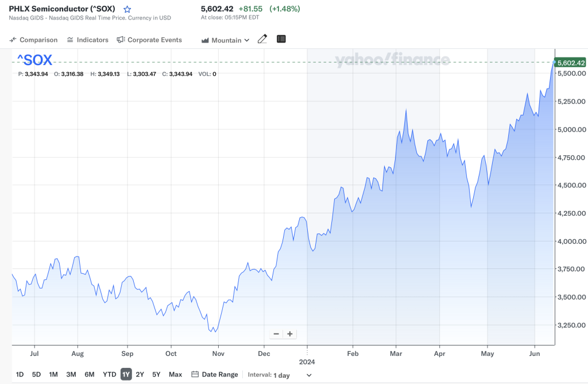This screenshot has height=384, width=588.
Task: Open the data table view icon
Action: (x=281, y=39)
